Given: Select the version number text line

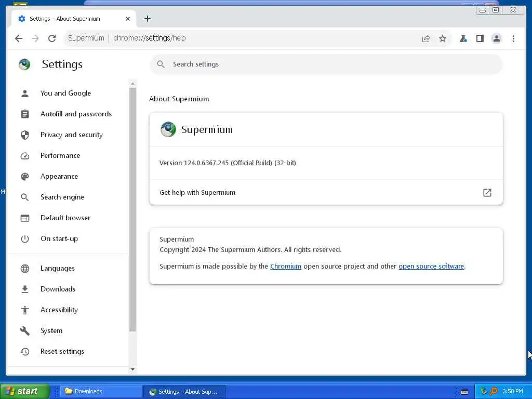Looking at the screenshot, I should pos(228,163).
